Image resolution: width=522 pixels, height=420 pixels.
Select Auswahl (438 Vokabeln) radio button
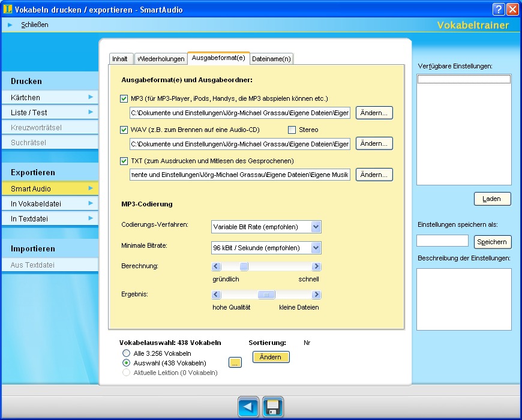coord(126,363)
